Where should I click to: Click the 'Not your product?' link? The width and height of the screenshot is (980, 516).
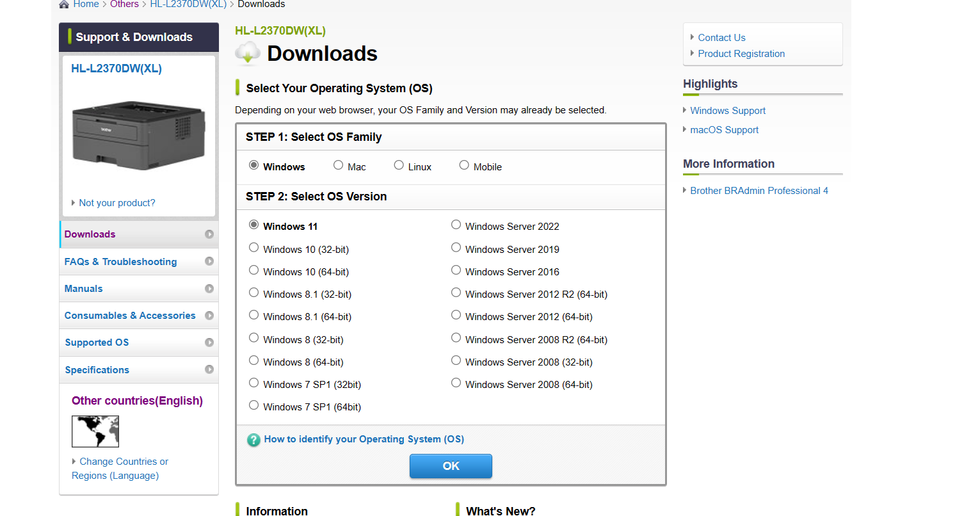pos(117,203)
